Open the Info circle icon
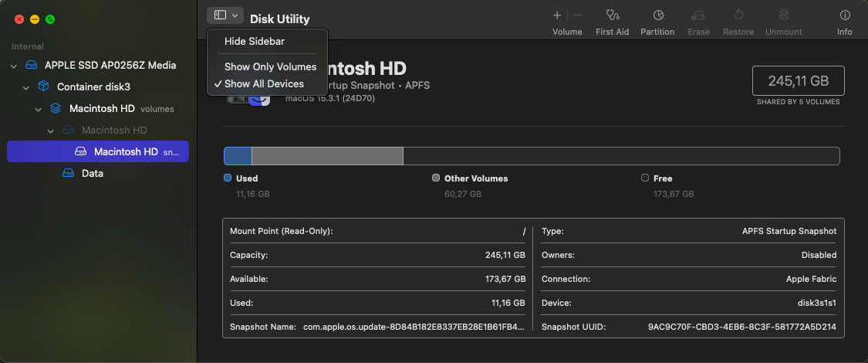This screenshot has width=868, height=363. 845,15
